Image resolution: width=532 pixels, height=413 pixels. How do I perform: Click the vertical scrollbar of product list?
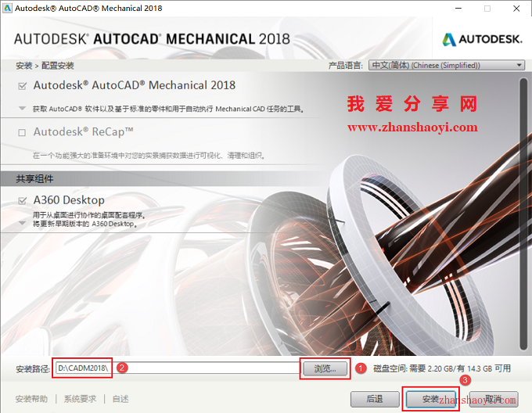523,214
